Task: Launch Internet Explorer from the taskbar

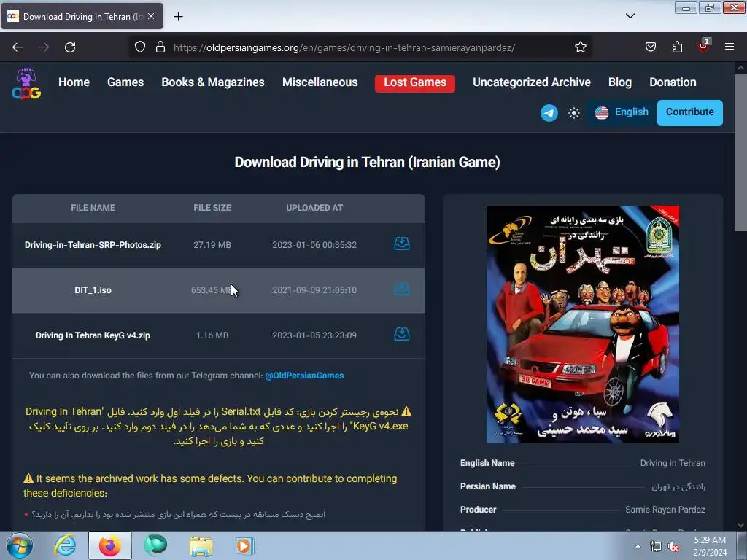Action: click(65, 545)
